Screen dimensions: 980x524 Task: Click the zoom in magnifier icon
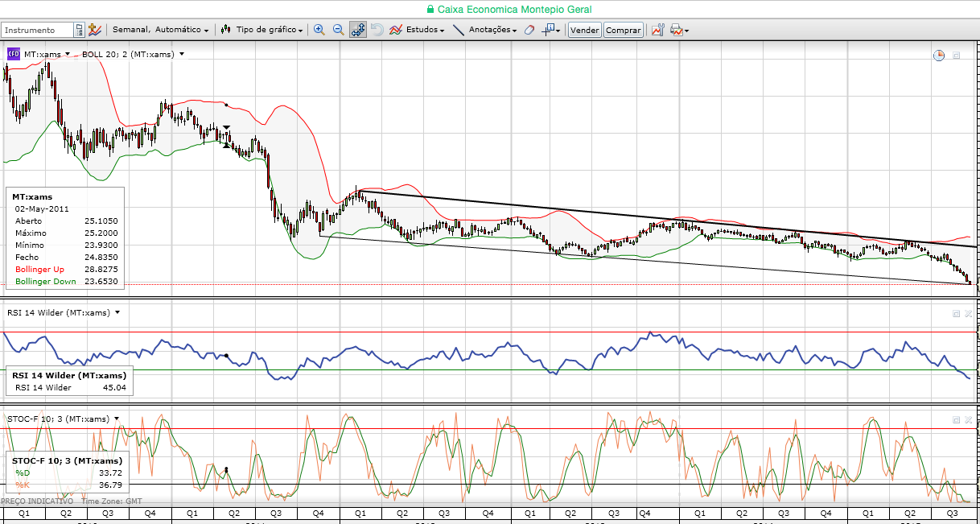pyautogui.click(x=319, y=30)
